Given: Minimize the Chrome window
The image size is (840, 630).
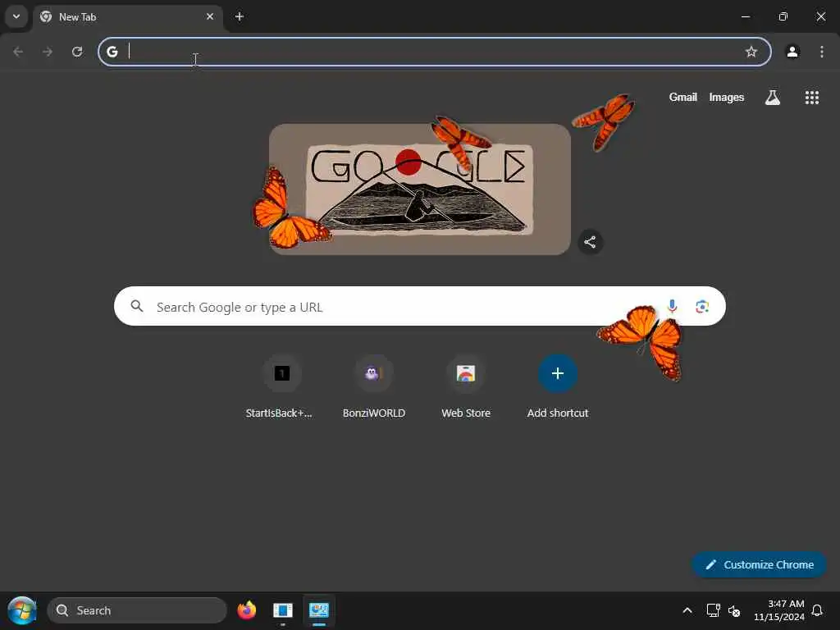Looking at the screenshot, I should 745,16.
